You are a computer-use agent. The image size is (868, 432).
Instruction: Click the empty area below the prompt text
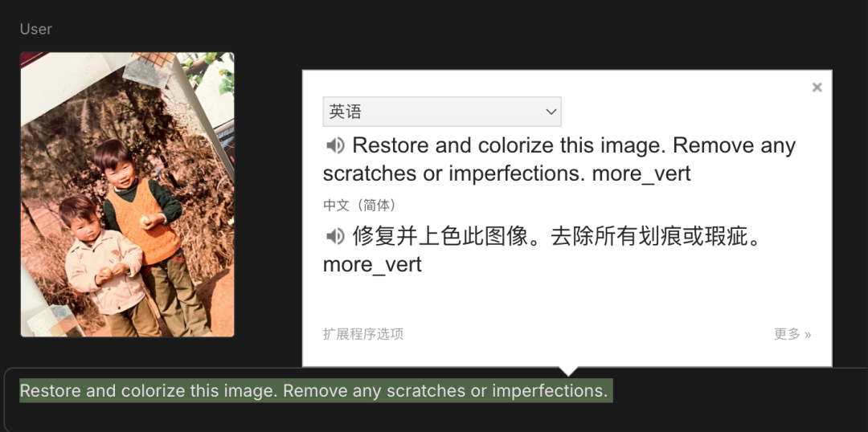432,418
